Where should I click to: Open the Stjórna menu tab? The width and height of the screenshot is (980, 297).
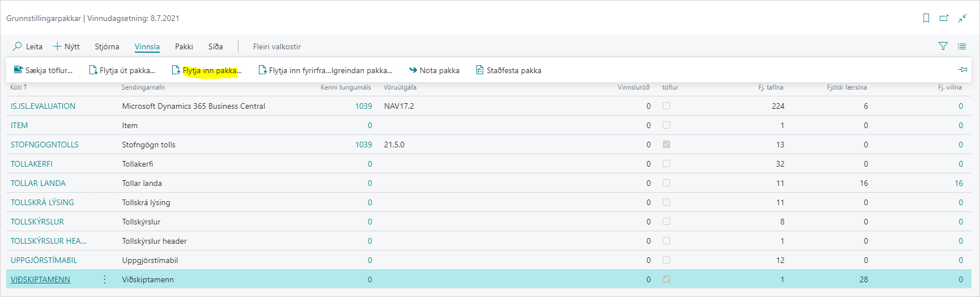pos(106,46)
